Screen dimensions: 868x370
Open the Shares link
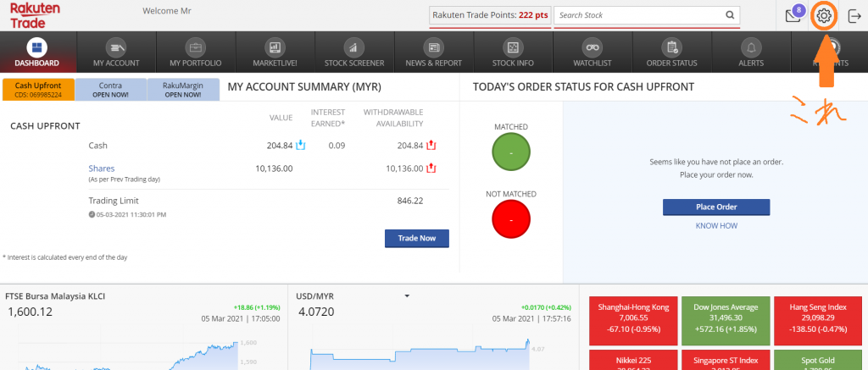coord(102,168)
